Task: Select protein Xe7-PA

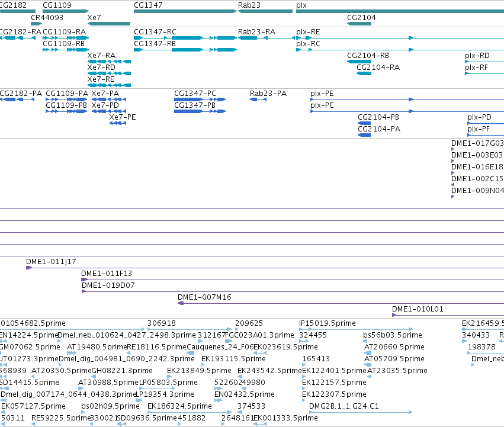Action: point(109,99)
